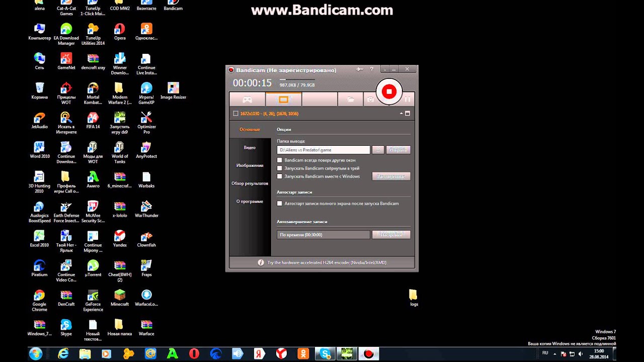Open Opera from the taskbar

[x=194, y=354]
